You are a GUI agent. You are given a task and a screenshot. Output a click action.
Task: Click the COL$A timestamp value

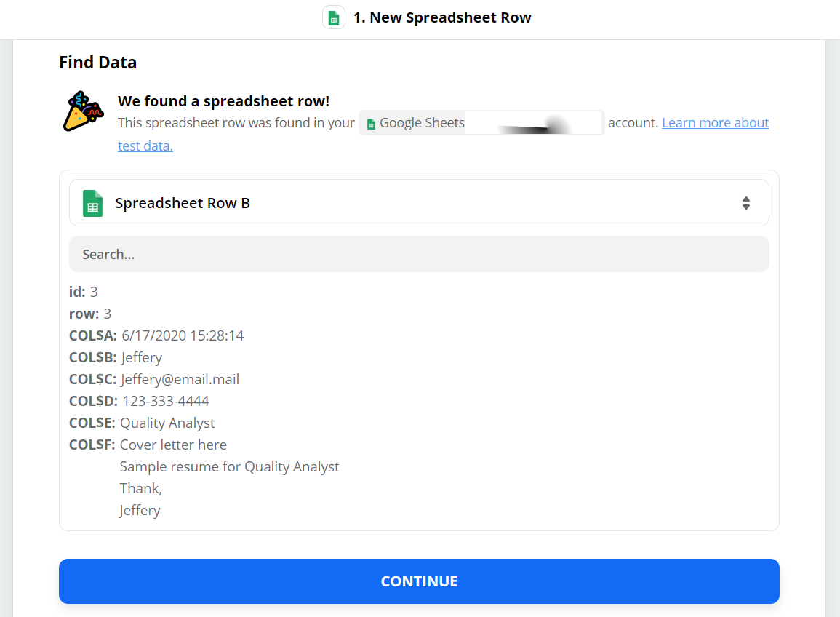click(x=183, y=335)
